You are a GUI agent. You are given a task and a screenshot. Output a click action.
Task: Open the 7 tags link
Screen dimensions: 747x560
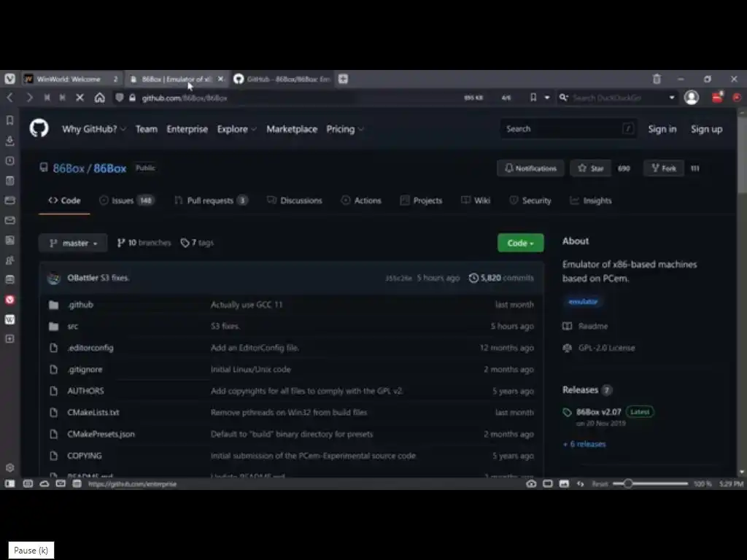tap(197, 243)
